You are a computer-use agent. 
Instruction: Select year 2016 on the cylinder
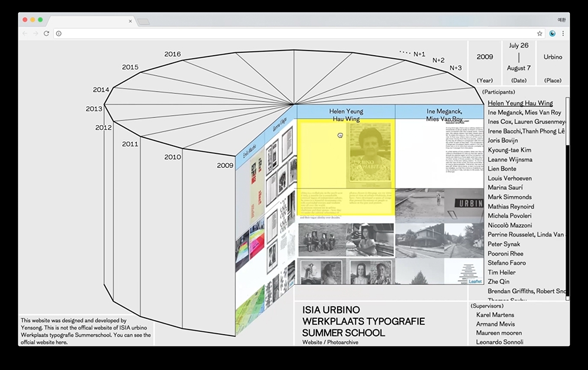(172, 54)
